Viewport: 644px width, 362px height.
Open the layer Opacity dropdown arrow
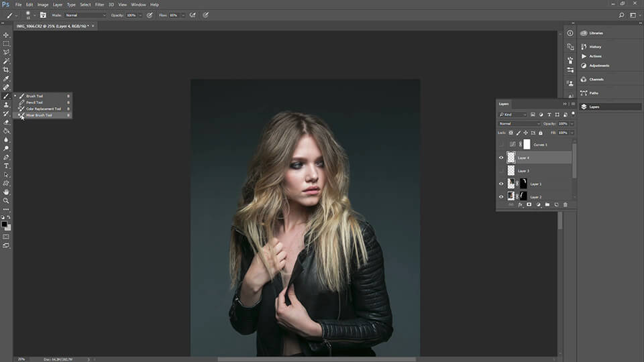coord(572,123)
